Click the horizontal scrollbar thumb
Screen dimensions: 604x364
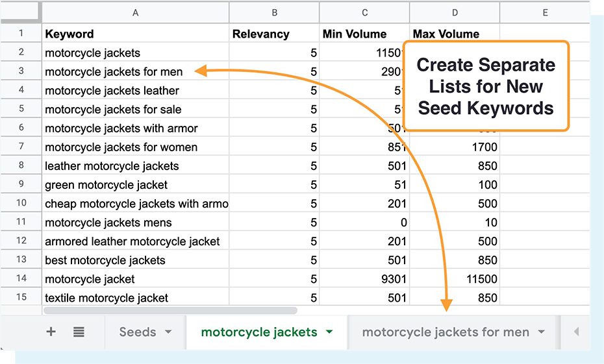(170, 311)
